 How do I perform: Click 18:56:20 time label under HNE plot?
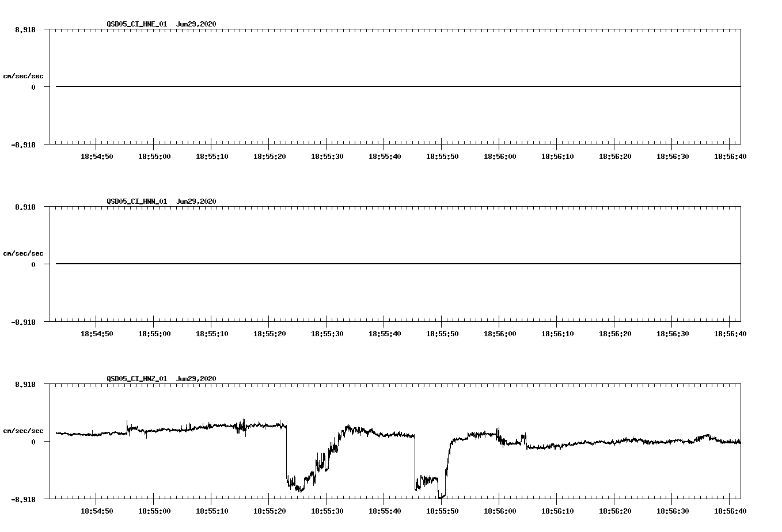pyautogui.click(x=615, y=157)
